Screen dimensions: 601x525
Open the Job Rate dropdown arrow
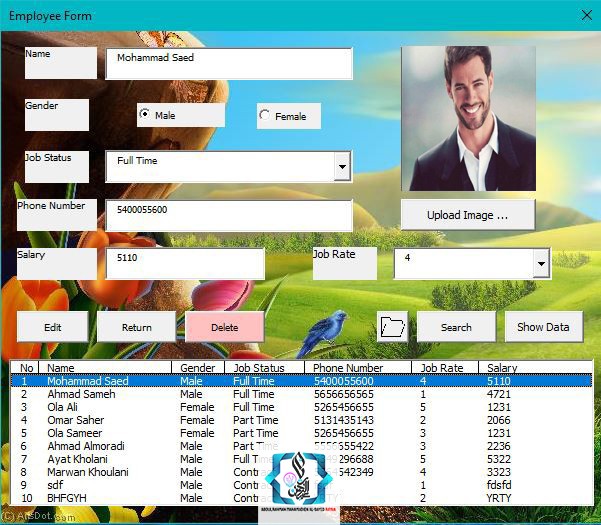pyautogui.click(x=541, y=264)
